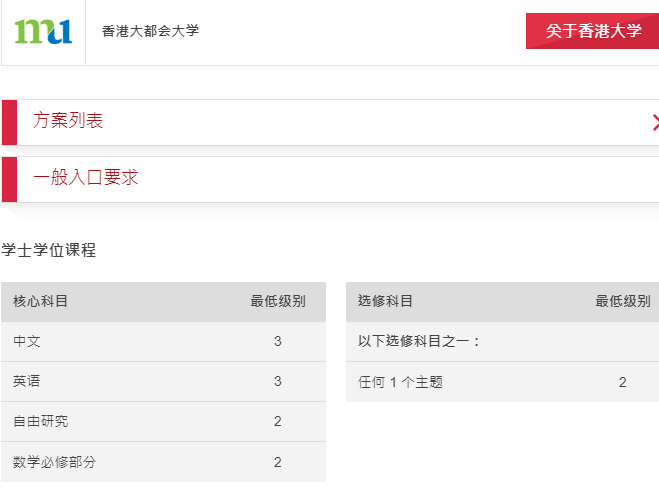Select the 核心科目 table header

40,301
